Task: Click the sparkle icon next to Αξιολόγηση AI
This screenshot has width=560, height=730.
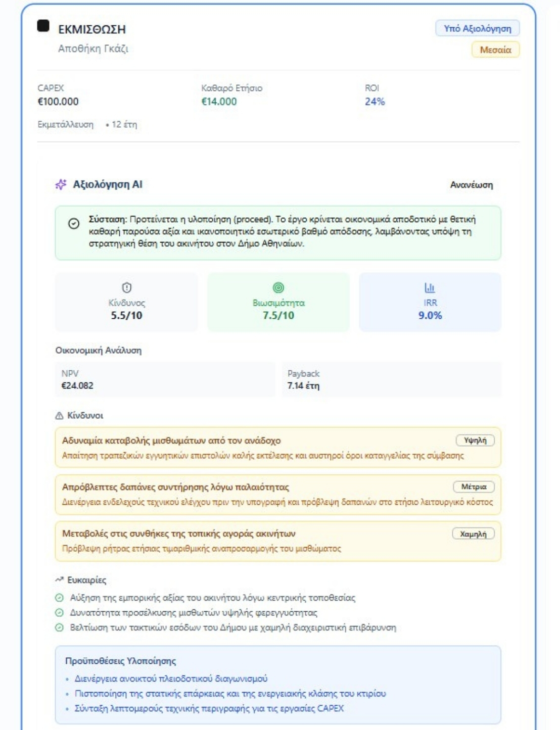Action: pyautogui.click(x=61, y=185)
